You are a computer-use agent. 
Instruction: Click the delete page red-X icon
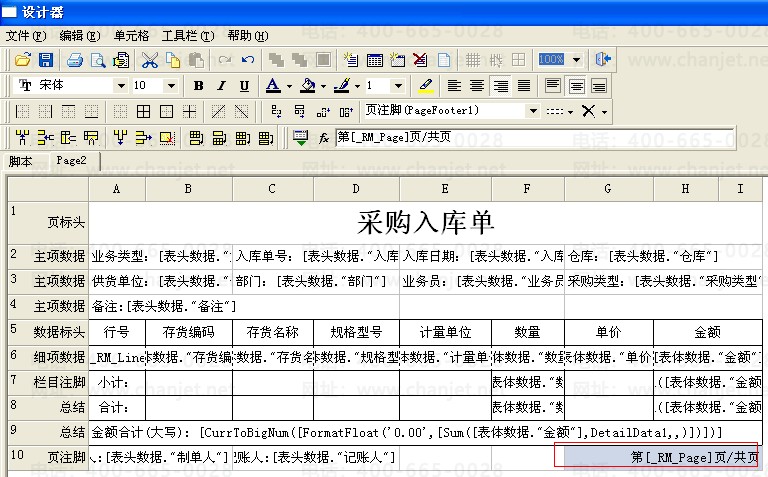420,60
